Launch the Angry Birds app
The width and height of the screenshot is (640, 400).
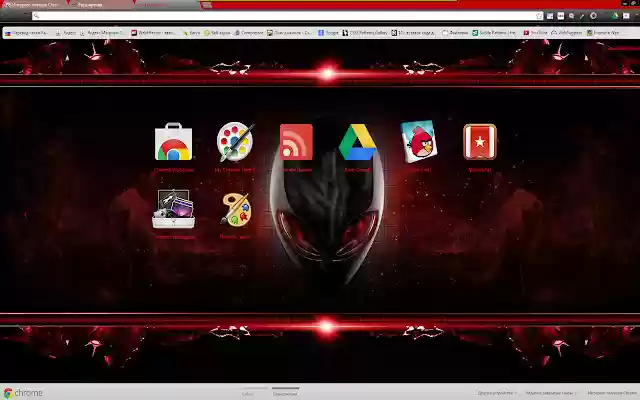[x=419, y=141]
